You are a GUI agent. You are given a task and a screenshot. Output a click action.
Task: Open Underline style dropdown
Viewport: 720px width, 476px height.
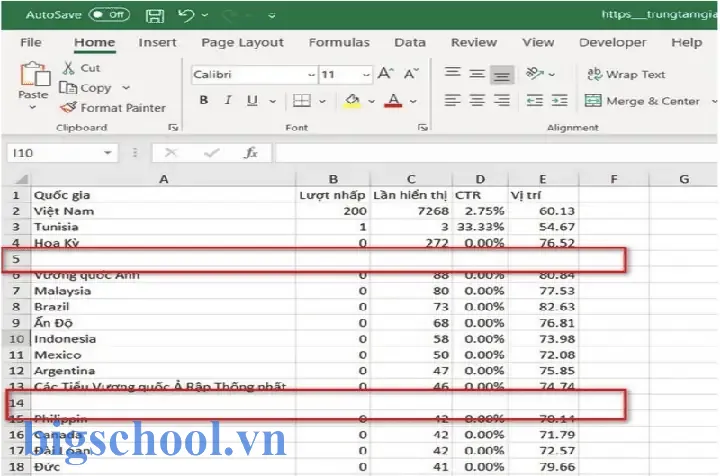click(x=273, y=101)
